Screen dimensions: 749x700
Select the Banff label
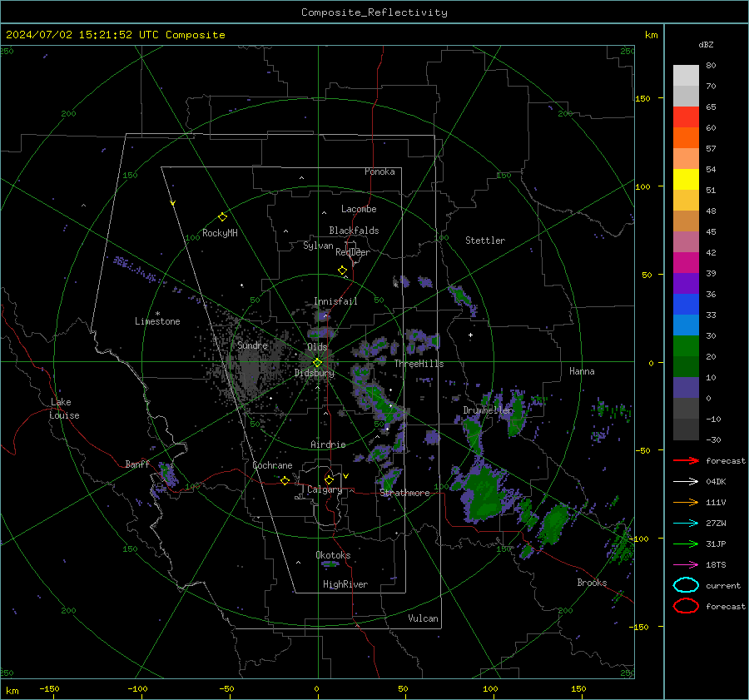[137, 464]
